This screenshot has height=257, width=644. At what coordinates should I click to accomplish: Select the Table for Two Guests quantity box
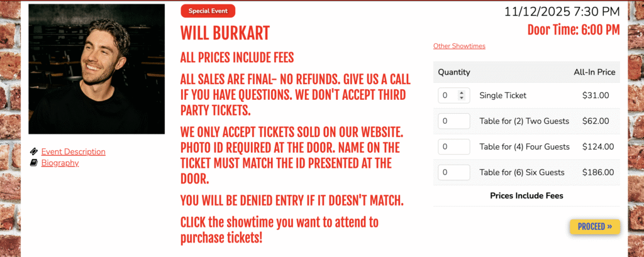(x=454, y=121)
